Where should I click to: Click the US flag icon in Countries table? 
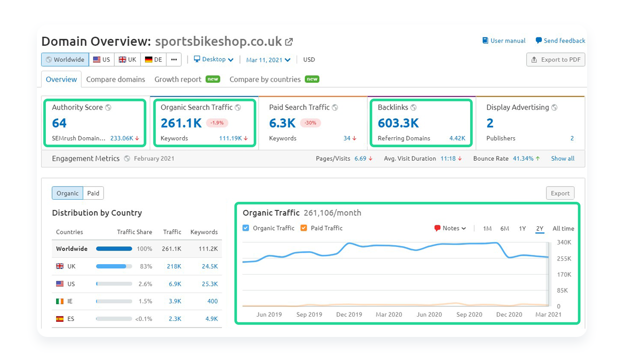pos(60,284)
